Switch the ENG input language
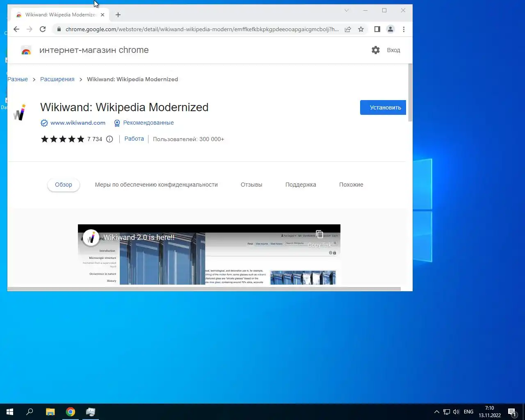Viewport: 525px width, 420px height. pyautogui.click(x=468, y=412)
